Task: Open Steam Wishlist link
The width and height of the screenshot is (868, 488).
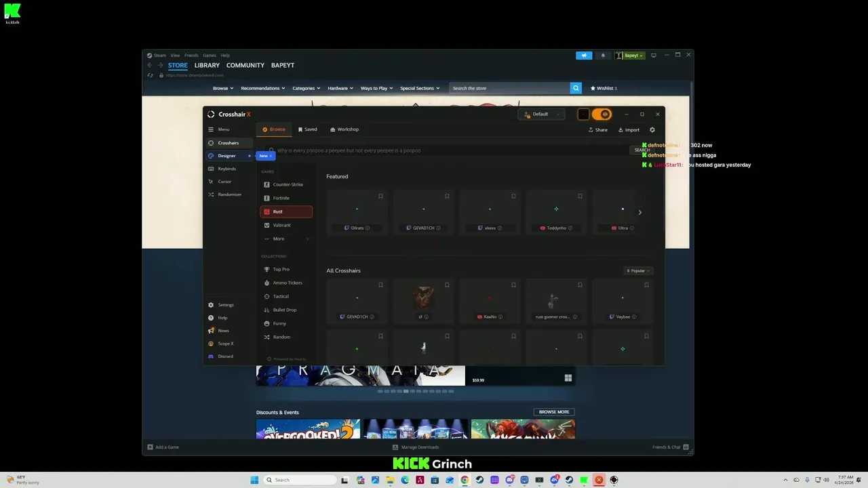Action: click(x=604, y=88)
